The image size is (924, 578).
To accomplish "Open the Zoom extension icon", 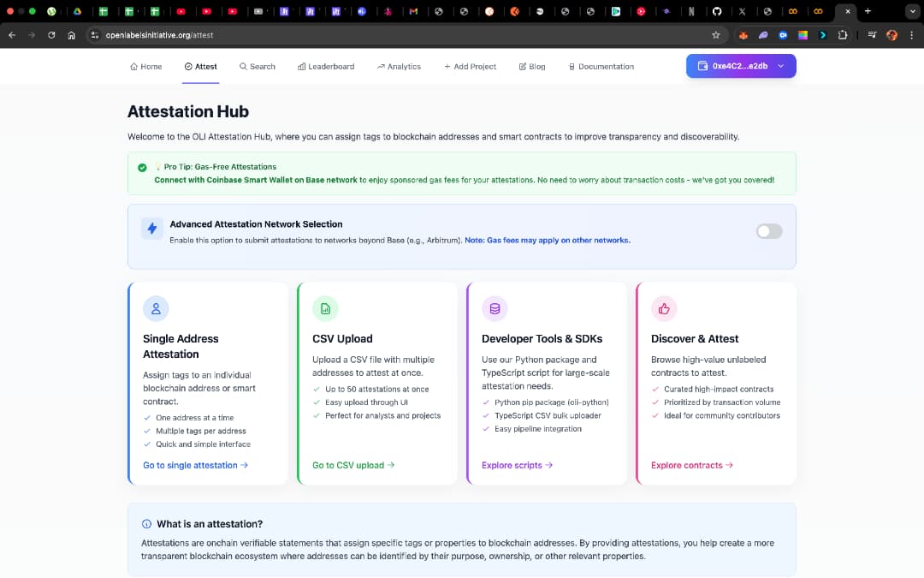I will [783, 35].
